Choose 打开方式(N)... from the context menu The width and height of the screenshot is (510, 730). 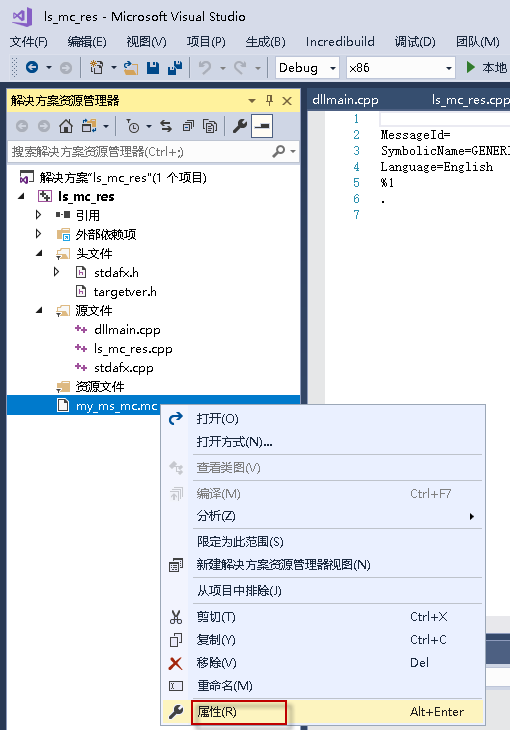(323, 442)
